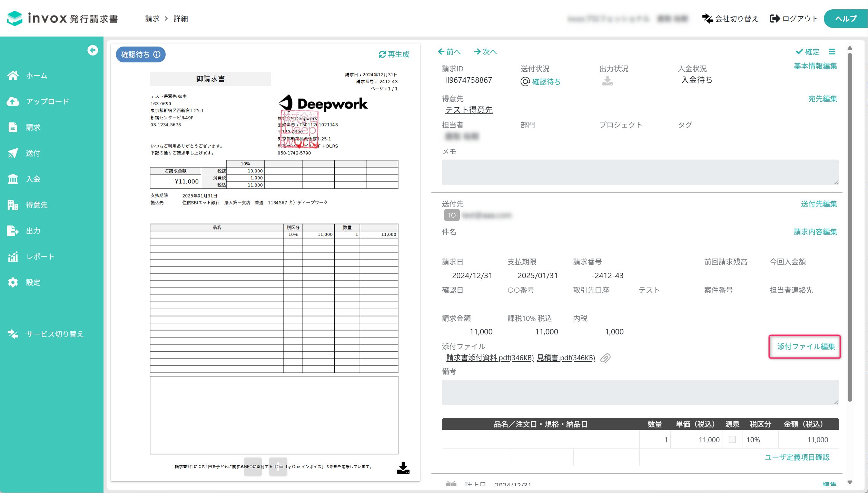Click 会社切り替え in the header
Viewport: 868px width, 493px height.
point(730,19)
